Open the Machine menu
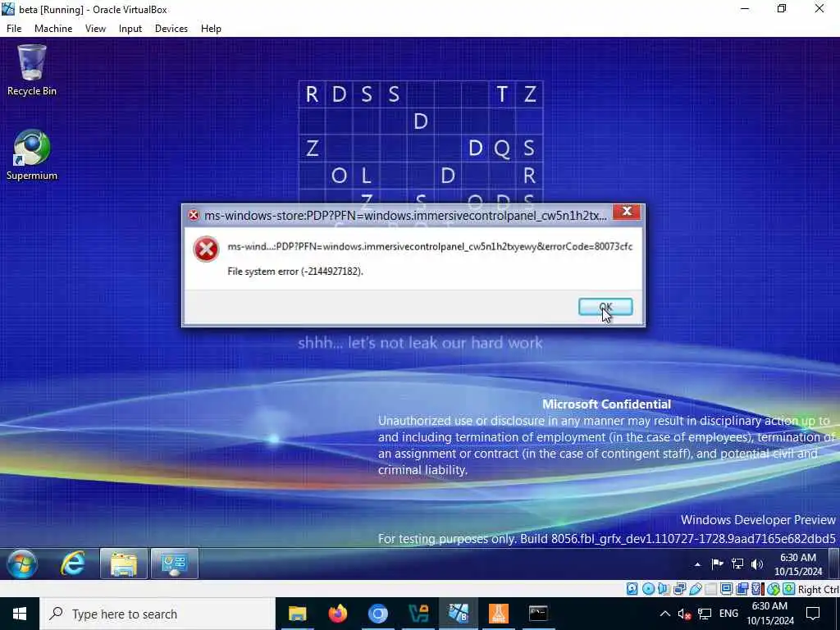This screenshot has height=630, width=840. click(x=53, y=29)
